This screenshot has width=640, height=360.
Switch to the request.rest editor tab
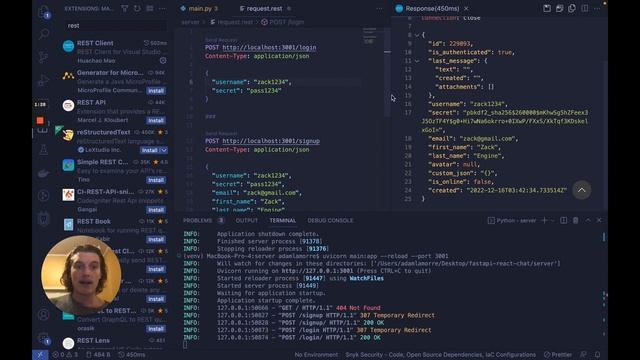tap(265, 8)
